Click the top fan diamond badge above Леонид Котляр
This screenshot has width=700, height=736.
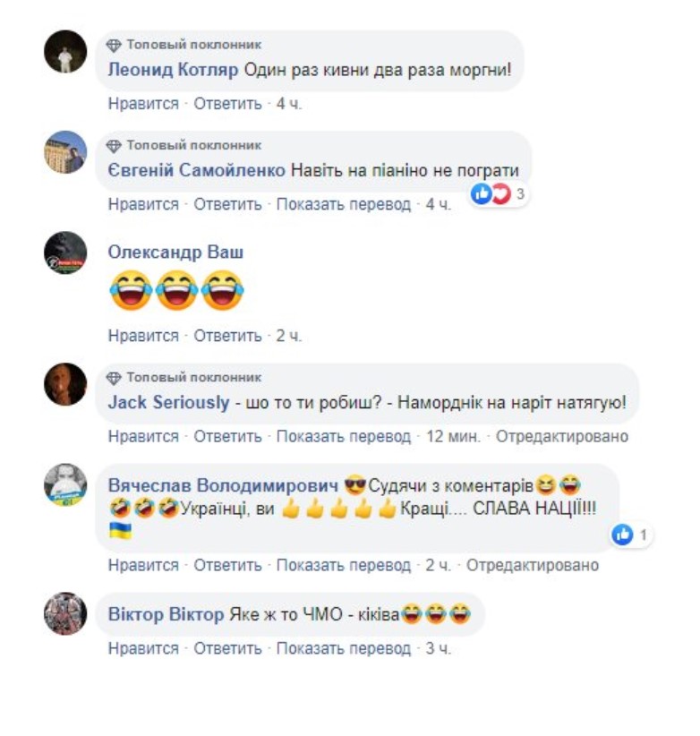coord(114,46)
